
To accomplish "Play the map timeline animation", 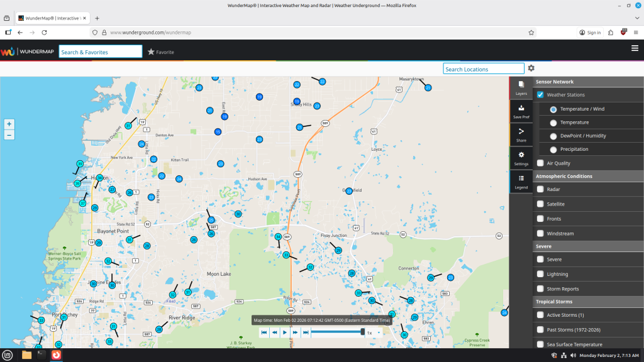I will tap(285, 332).
